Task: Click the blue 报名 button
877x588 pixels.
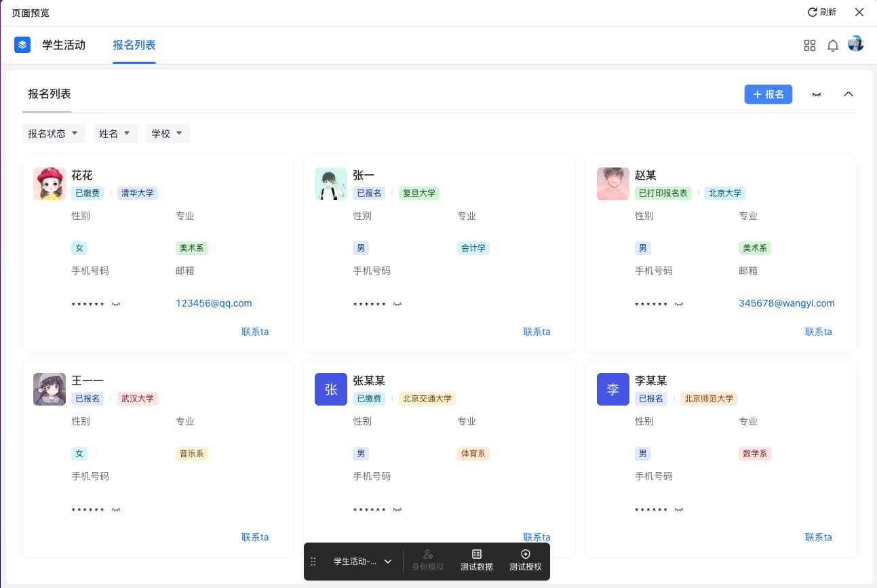Action: [x=768, y=94]
